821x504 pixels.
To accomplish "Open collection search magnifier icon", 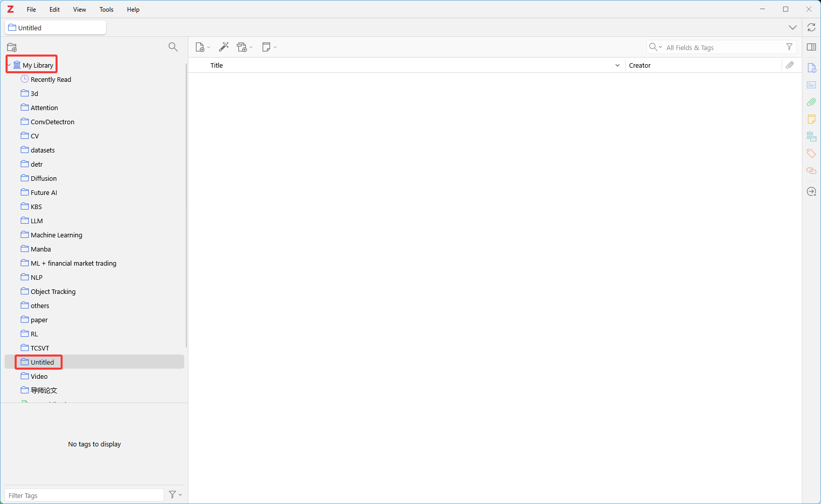I will [173, 47].
